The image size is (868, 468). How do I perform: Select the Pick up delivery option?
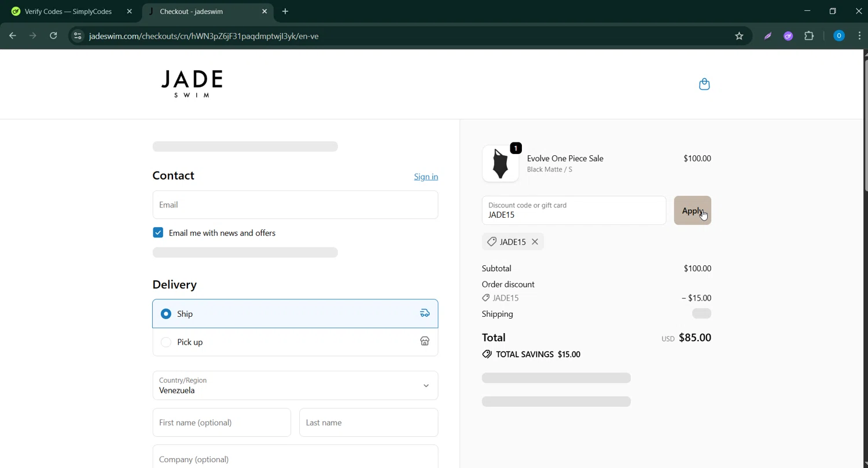[x=295, y=342]
